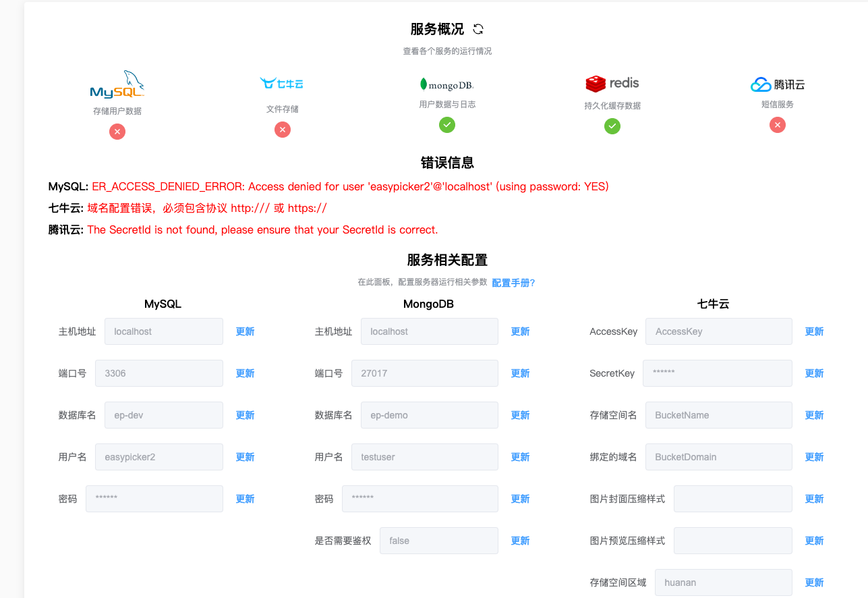Update the MongoDB 用户名 testuser
This screenshot has height=598, width=868.
tap(520, 457)
